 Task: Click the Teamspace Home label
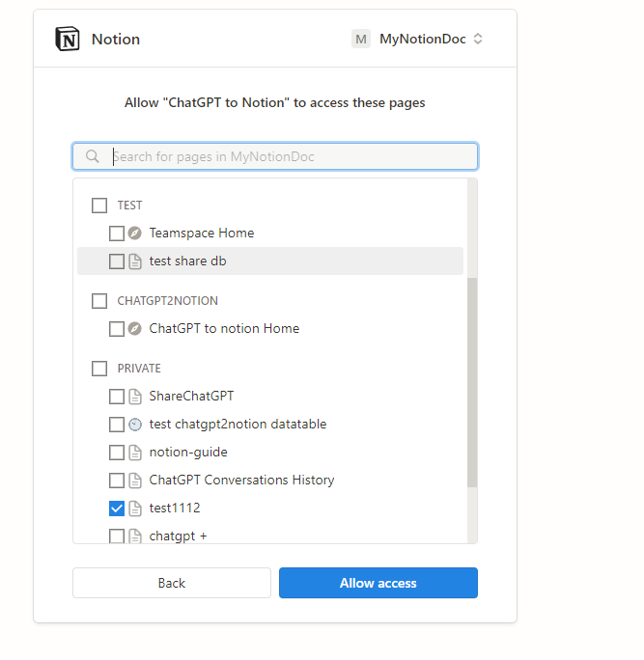click(202, 234)
